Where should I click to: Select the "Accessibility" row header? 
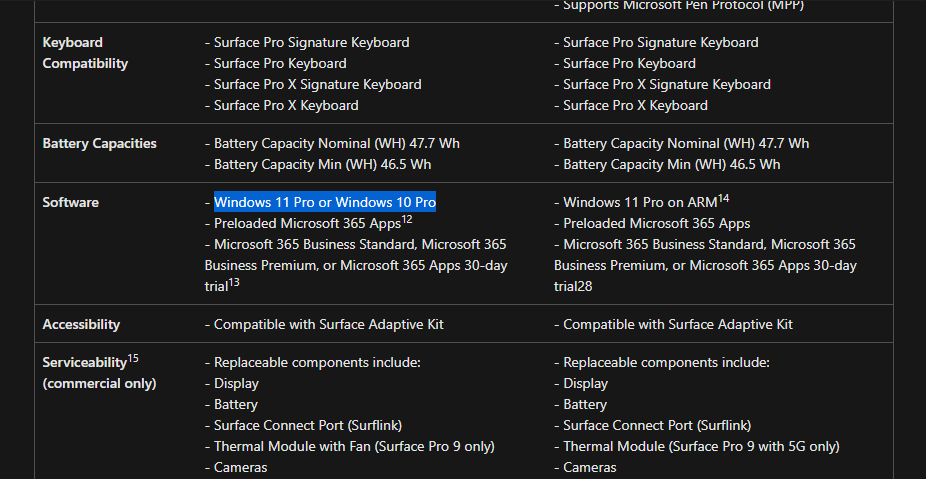pyautogui.click(x=81, y=324)
